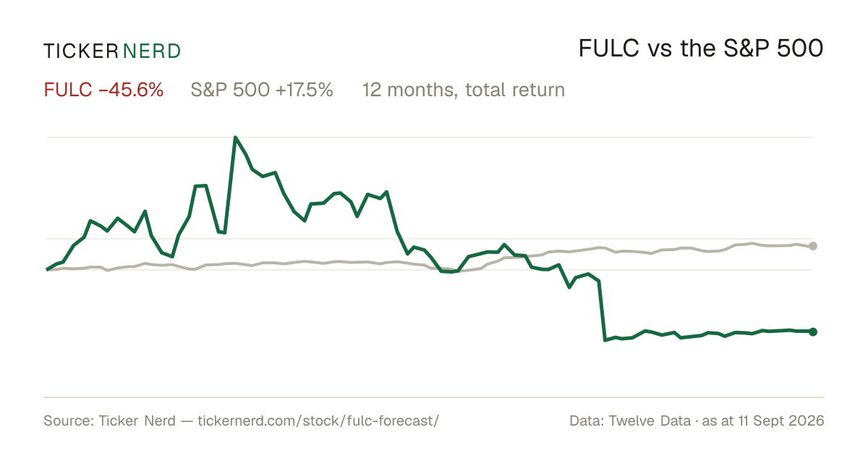Screen dimensions: 868x456
Task: Click the green NERD word in logo
Action: coord(152,51)
